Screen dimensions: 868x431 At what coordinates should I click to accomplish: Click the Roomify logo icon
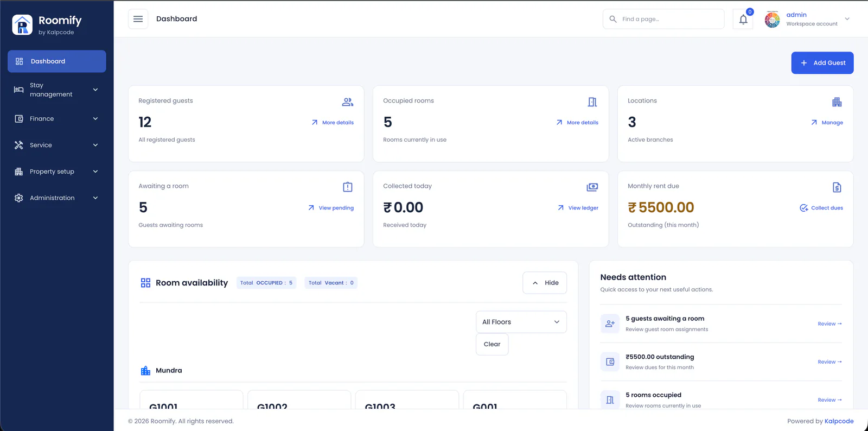[22, 25]
